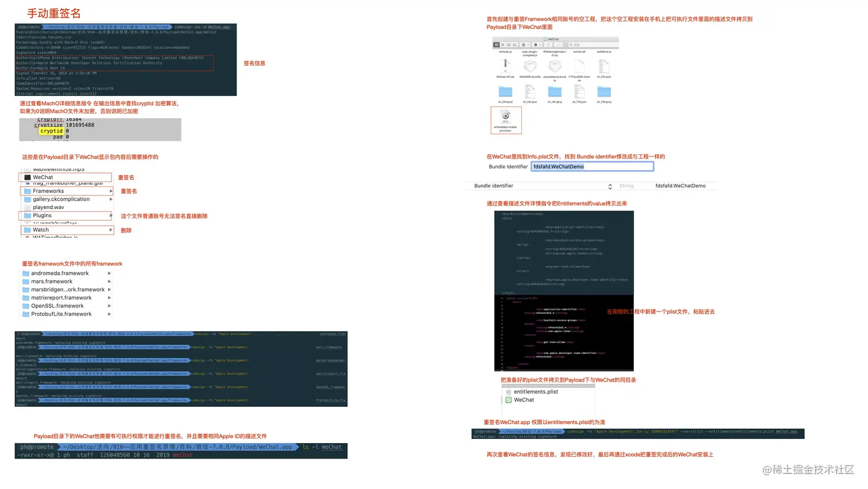Select the zh_HK.json file icon

pos(530,92)
